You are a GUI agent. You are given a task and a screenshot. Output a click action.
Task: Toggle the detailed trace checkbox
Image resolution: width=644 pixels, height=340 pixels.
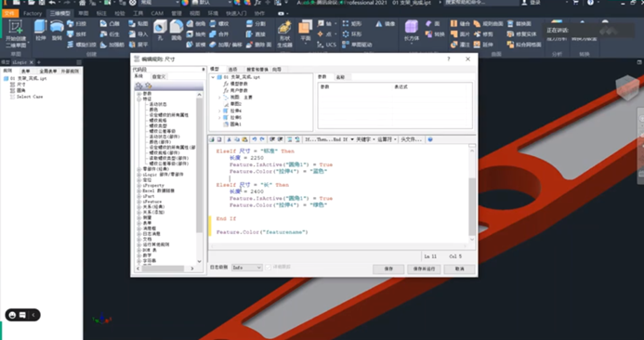(x=268, y=268)
